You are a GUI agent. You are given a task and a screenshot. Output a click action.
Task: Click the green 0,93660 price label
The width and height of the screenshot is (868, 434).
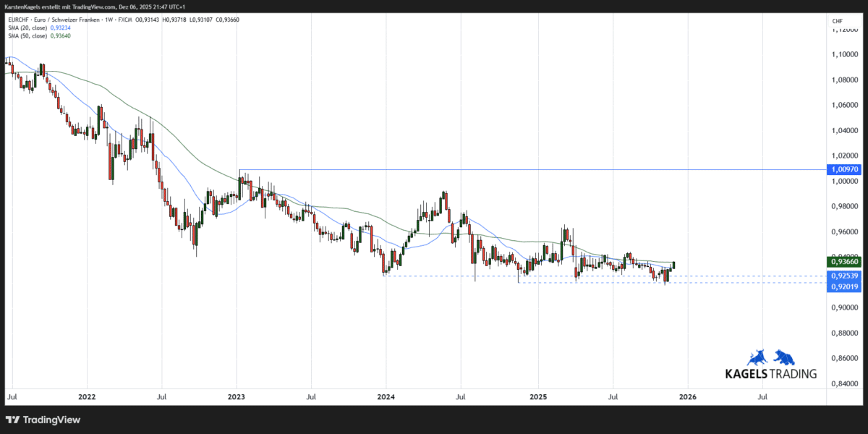coord(845,263)
